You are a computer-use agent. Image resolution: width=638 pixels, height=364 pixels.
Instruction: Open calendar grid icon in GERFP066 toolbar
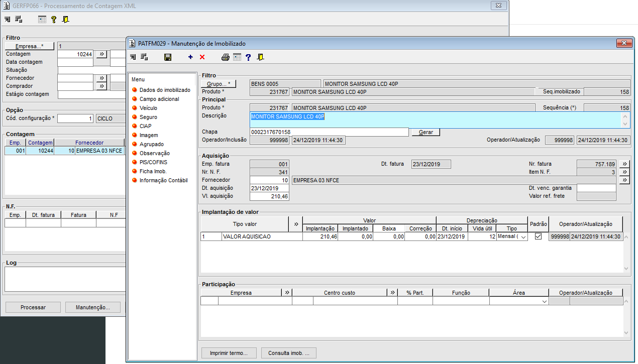tap(42, 20)
